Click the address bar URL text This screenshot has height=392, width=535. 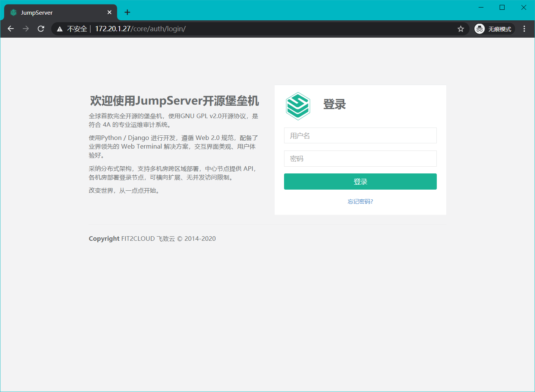140,29
